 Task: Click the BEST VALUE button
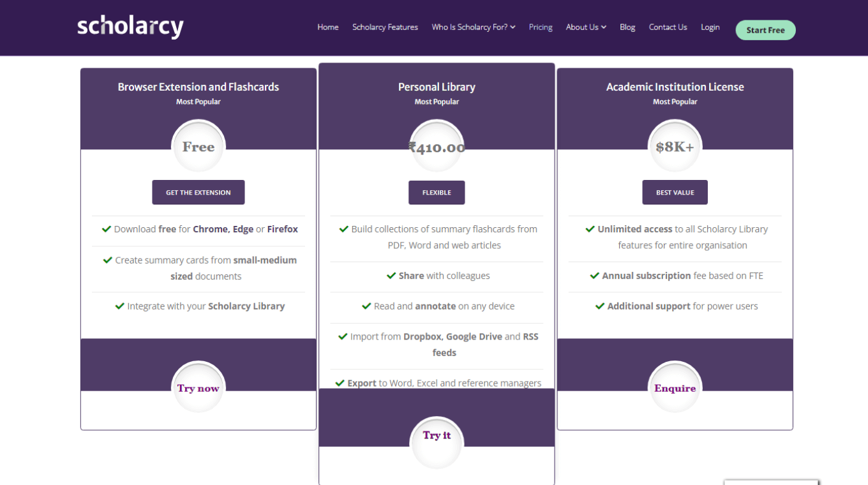[675, 192]
